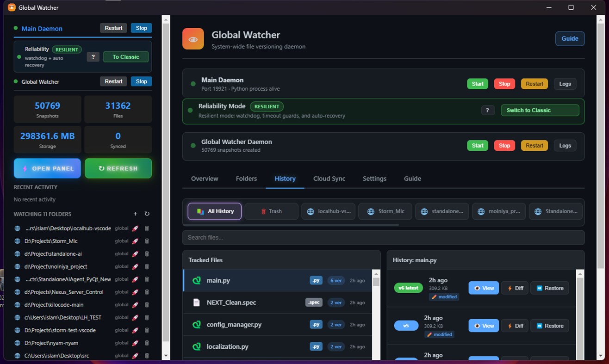
Task: Remove d:\Project\molniya_project using its trash icon
Action: point(147,266)
